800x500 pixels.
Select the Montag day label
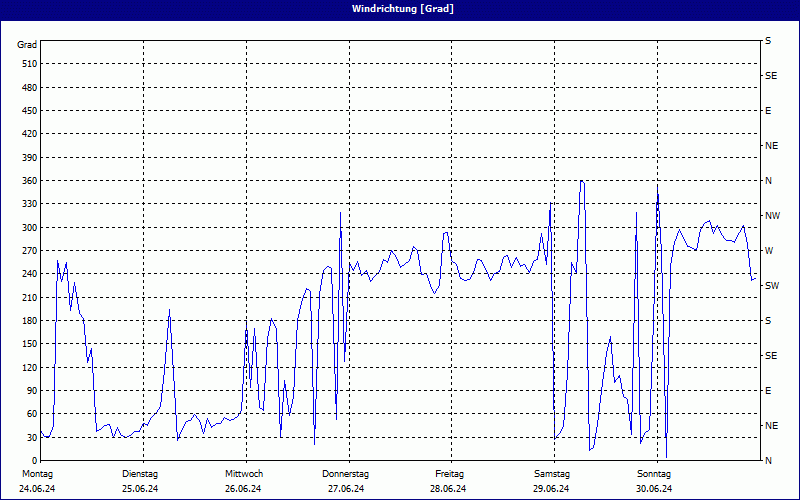[x=37, y=473]
